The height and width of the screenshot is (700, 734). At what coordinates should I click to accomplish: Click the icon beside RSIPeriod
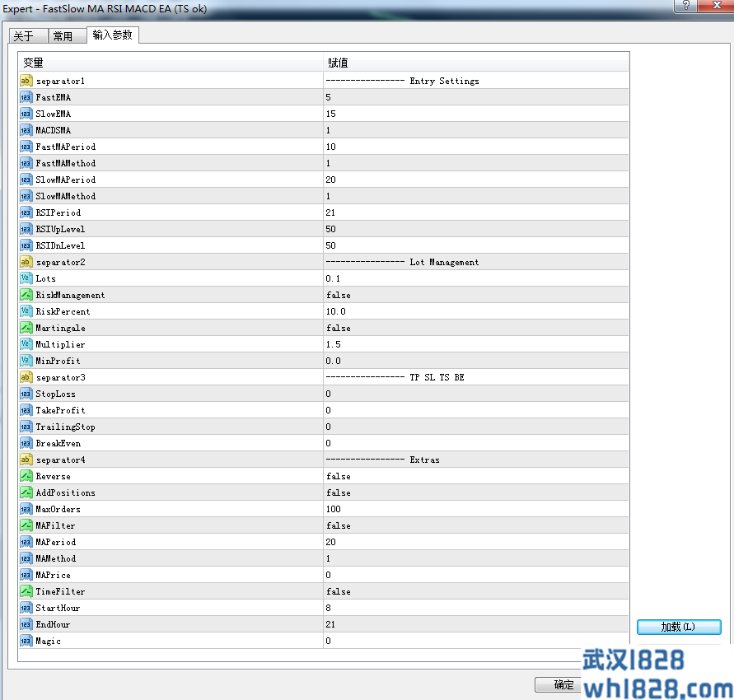point(26,212)
